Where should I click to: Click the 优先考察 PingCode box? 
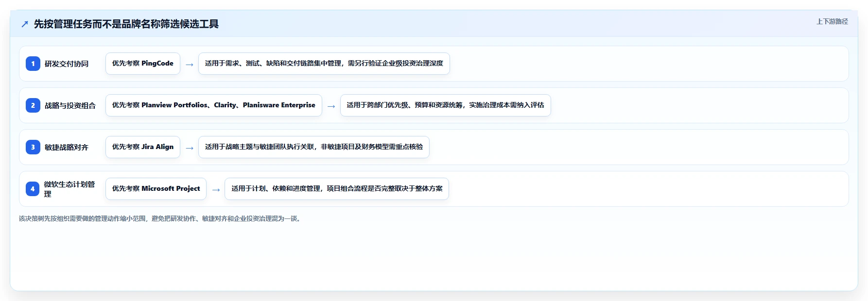(x=143, y=64)
